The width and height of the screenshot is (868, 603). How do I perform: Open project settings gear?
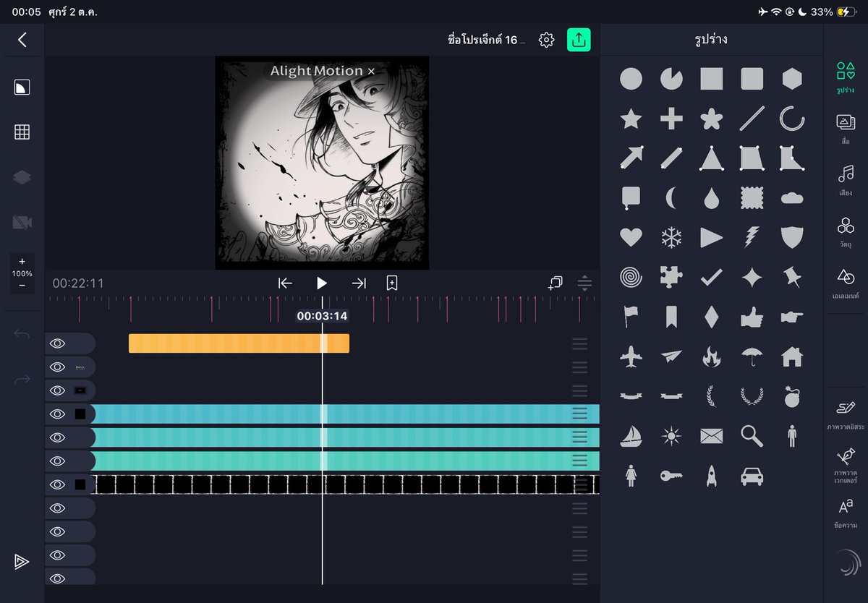pyautogui.click(x=546, y=40)
